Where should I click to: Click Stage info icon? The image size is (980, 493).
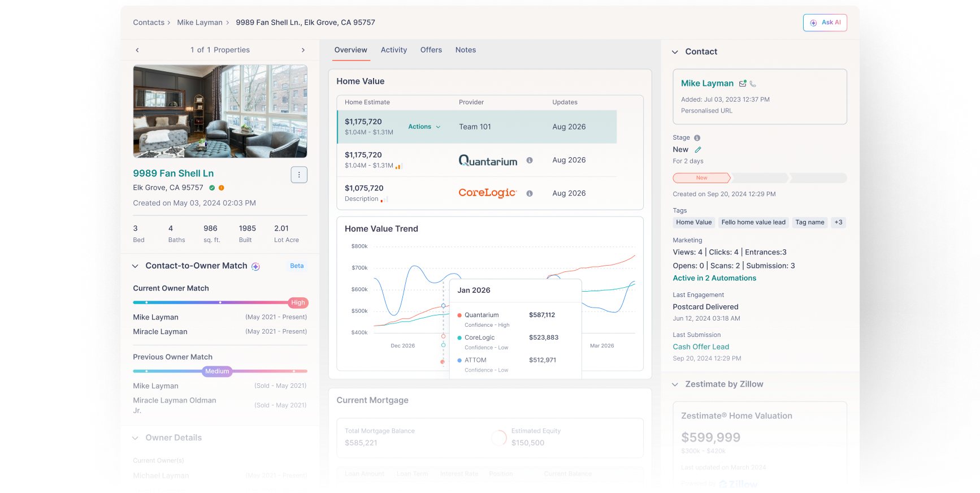pos(697,138)
